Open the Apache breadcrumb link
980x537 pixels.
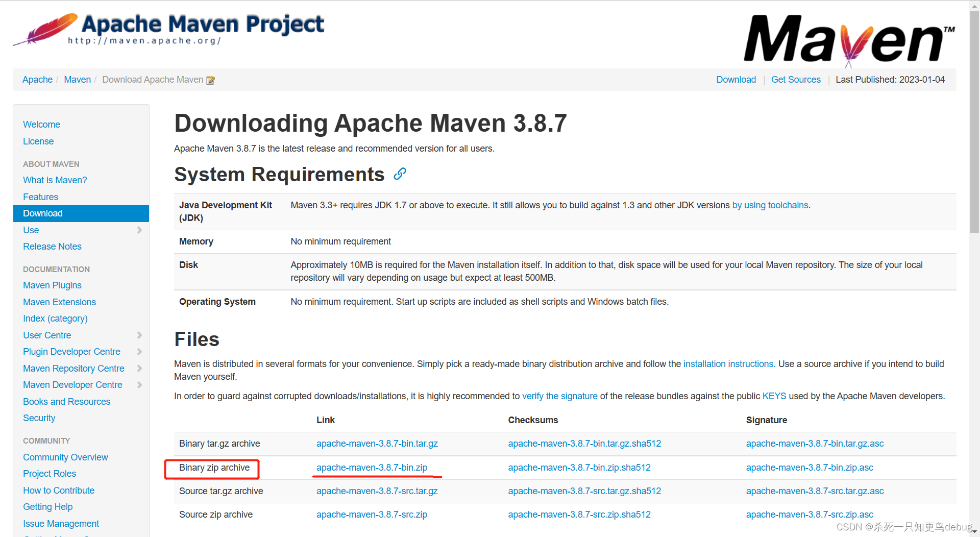[x=37, y=80]
